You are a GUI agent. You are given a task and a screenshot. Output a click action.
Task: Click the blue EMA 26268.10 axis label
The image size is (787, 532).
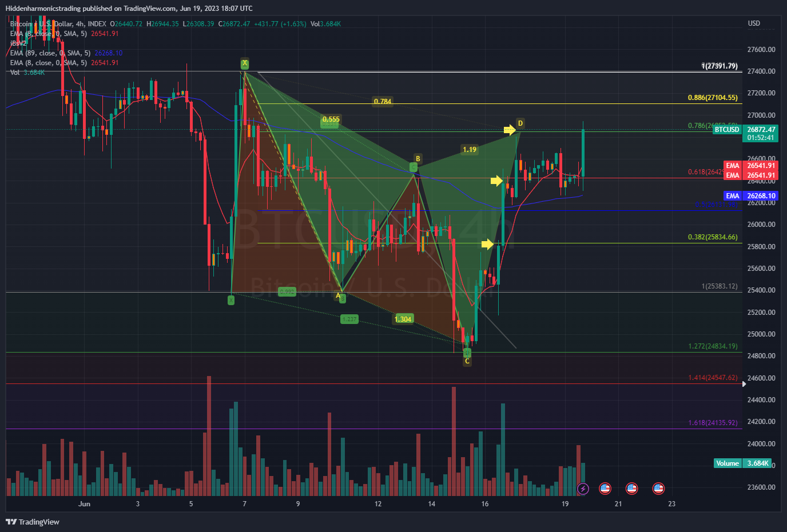click(x=751, y=196)
